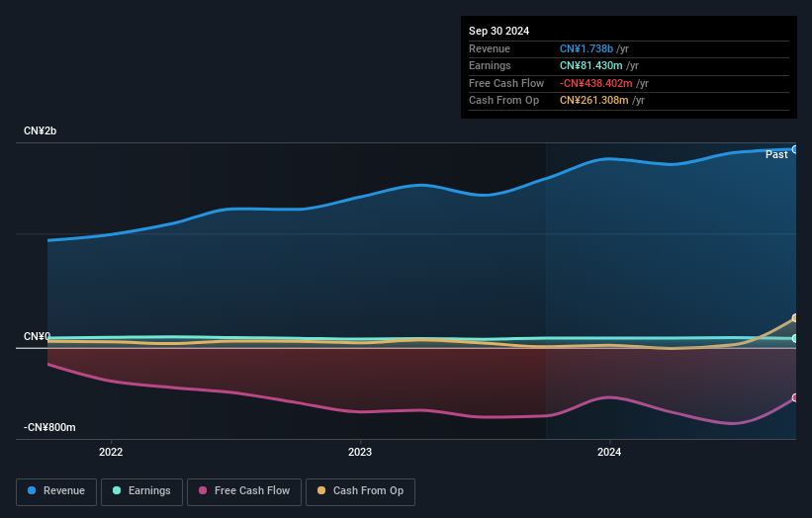Click the CN¥261.308m cash from op value
Screen dimensions: 812x518
594,101
